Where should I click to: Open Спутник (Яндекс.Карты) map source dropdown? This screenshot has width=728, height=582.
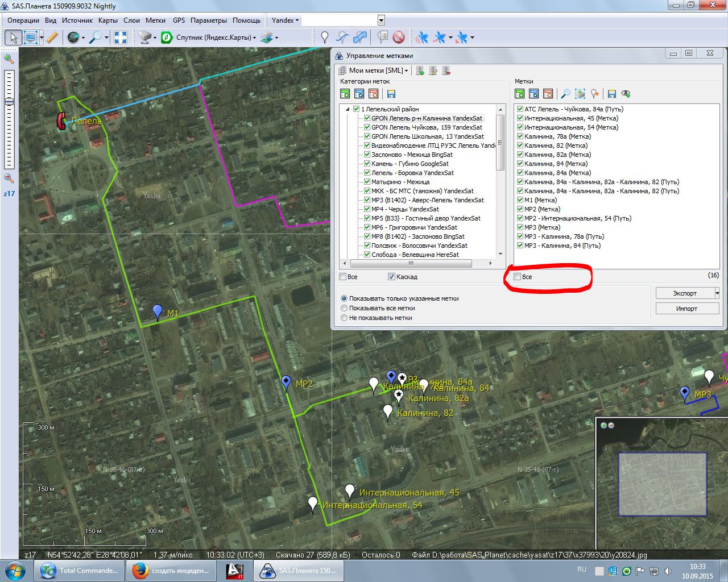[x=216, y=38]
